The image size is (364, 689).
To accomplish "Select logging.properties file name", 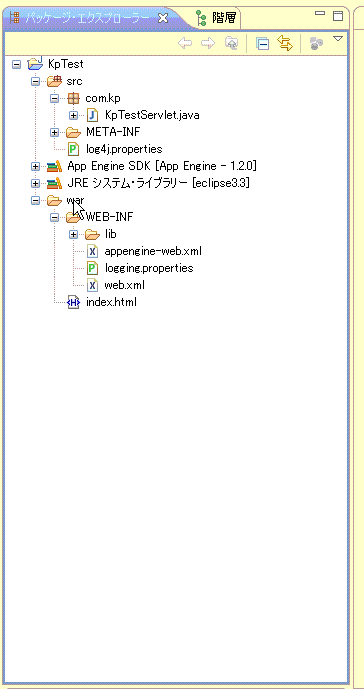I will coord(149,268).
